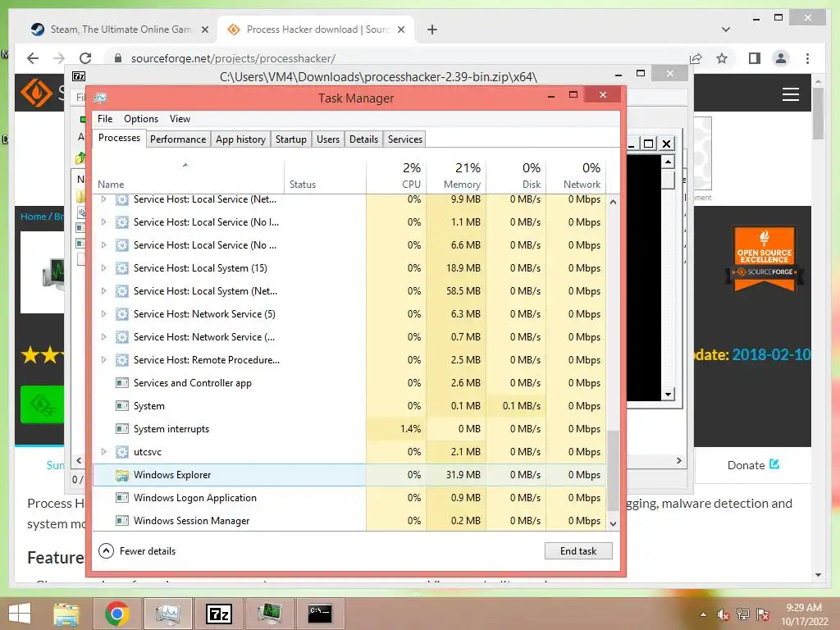The image size is (840, 630).
Task: Click the Windows Explorer folder icon in Task Manager
Action: [122, 475]
